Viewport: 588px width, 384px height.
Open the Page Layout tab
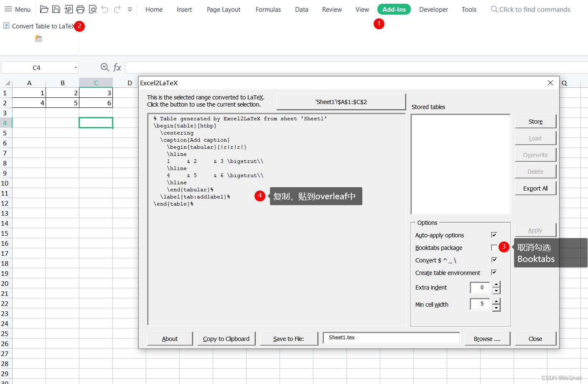pyautogui.click(x=224, y=9)
